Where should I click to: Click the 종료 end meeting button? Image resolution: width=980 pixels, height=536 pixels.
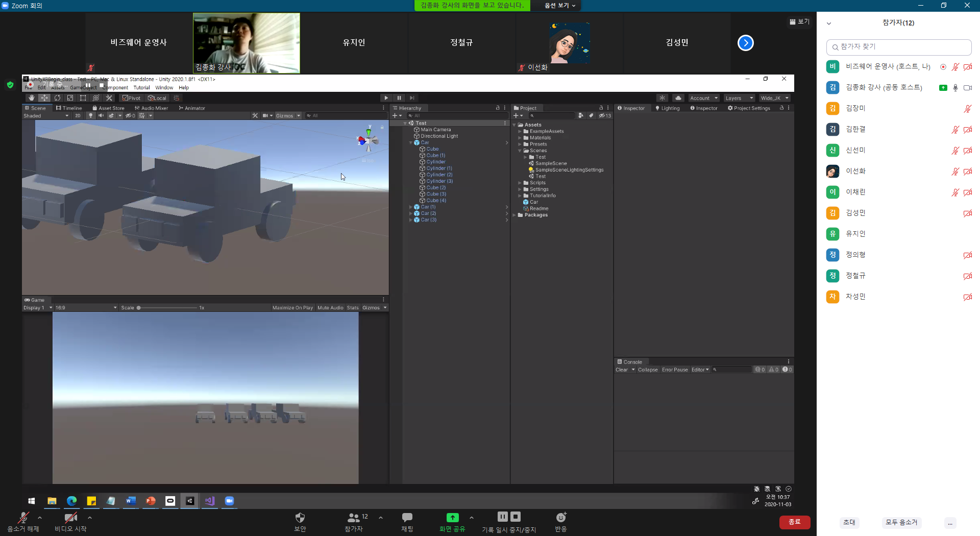point(794,522)
